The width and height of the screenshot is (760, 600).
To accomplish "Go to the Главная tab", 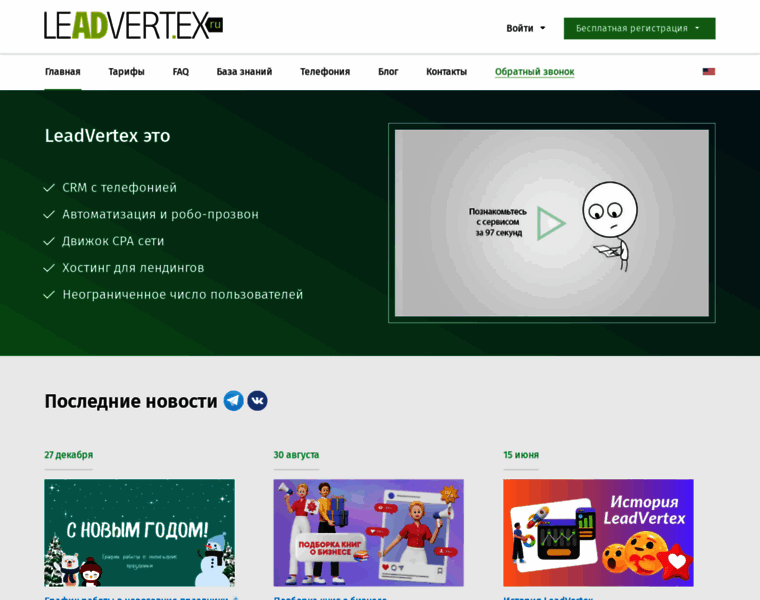I will pos(63,72).
